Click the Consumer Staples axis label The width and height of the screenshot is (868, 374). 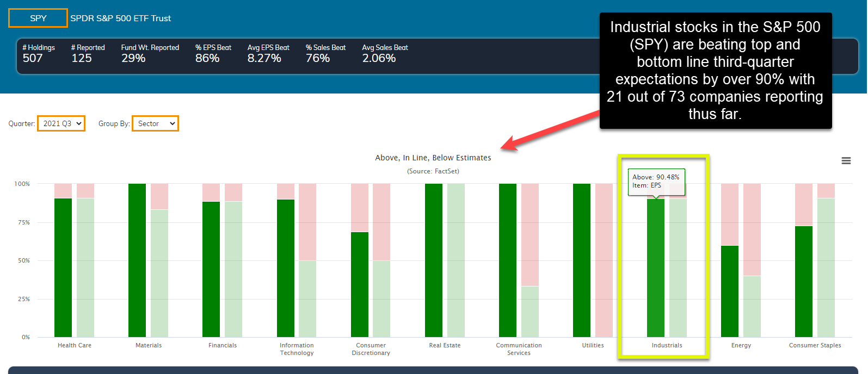pyautogui.click(x=815, y=345)
